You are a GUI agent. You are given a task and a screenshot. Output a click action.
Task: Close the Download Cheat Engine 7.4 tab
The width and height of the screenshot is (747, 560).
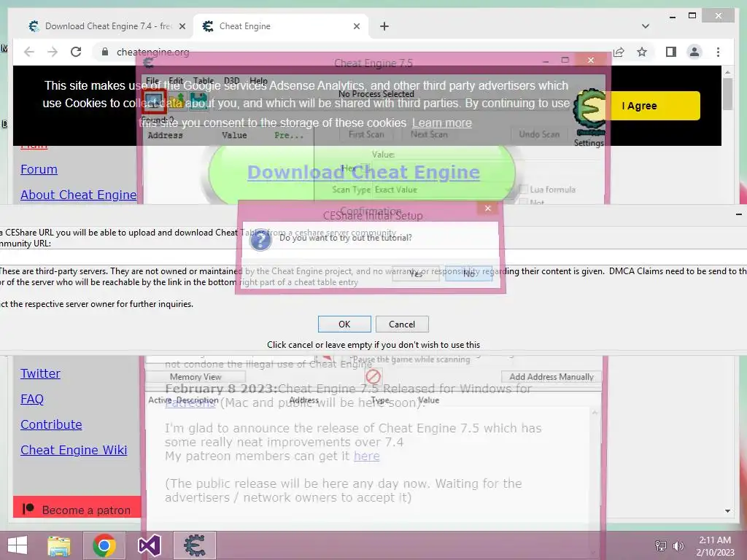click(x=182, y=26)
